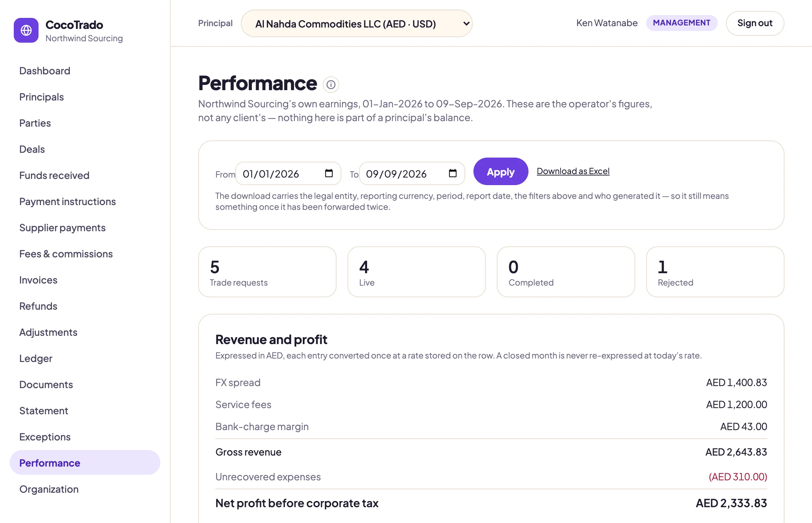
Task: Click the AED 43.00 value
Action: coord(744,427)
